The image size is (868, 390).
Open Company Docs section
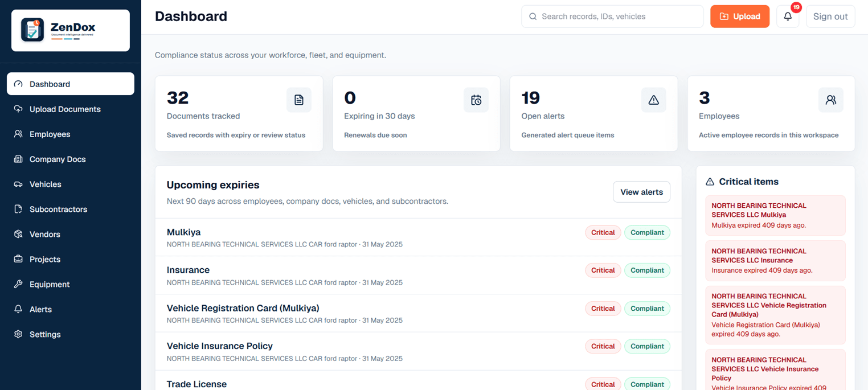[71, 159]
